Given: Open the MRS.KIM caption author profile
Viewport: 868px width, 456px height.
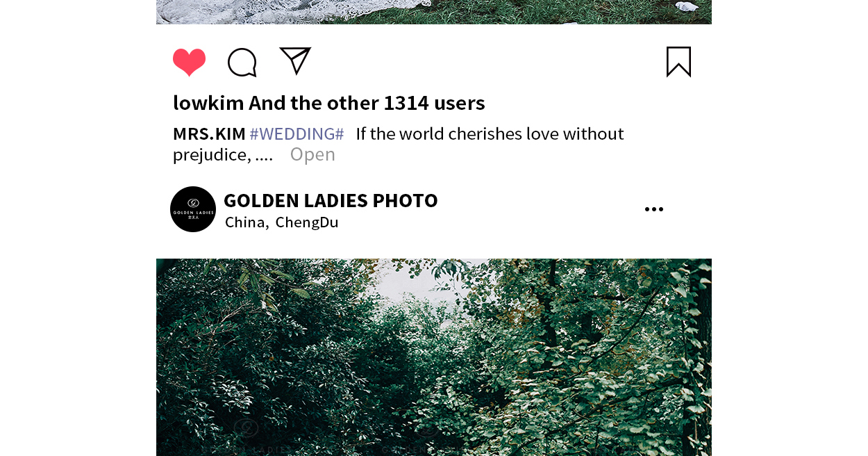Looking at the screenshot, I should 209,133.
